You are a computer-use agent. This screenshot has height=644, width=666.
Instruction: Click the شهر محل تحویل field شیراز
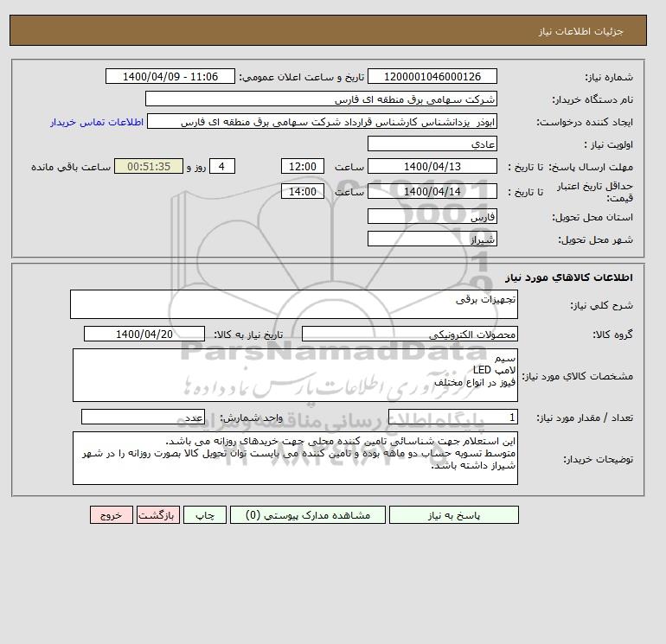[432, 239]
